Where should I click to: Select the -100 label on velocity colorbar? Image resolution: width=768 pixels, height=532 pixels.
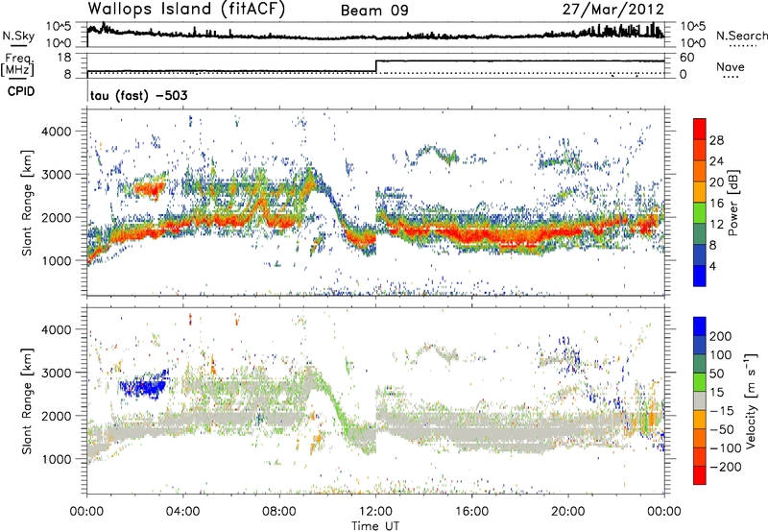pos(726,448)
